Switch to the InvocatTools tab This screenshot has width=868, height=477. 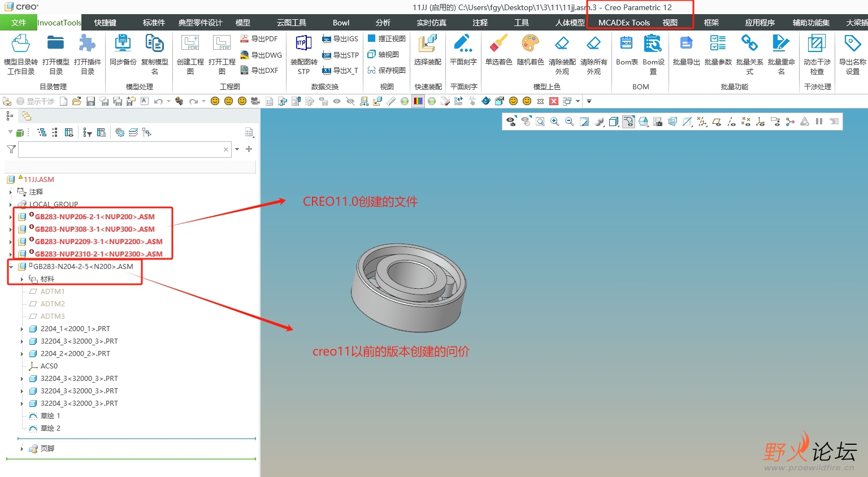pos(59,23)
